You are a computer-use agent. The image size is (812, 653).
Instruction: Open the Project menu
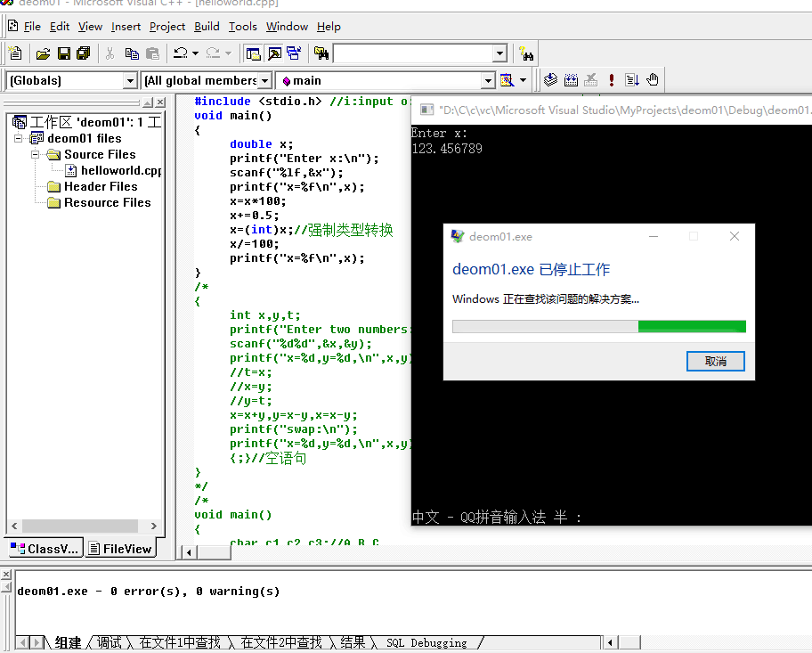(x=167, y=27)
